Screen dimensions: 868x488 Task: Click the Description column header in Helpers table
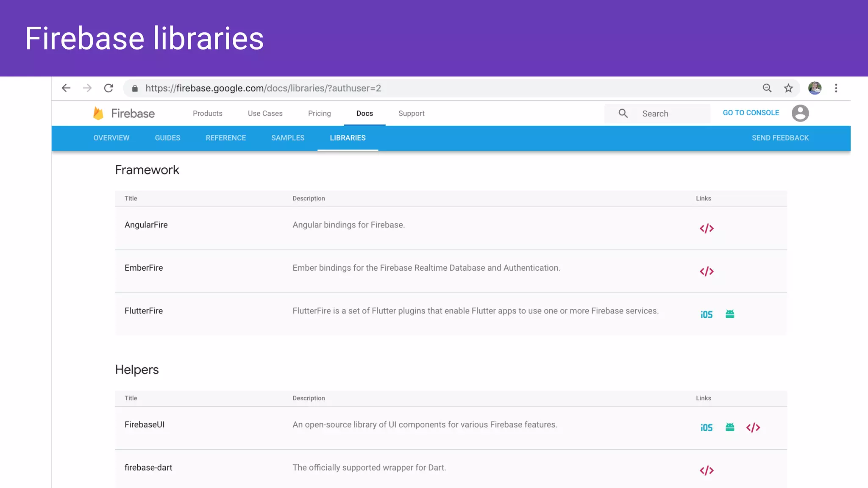(x=309, y=398)
